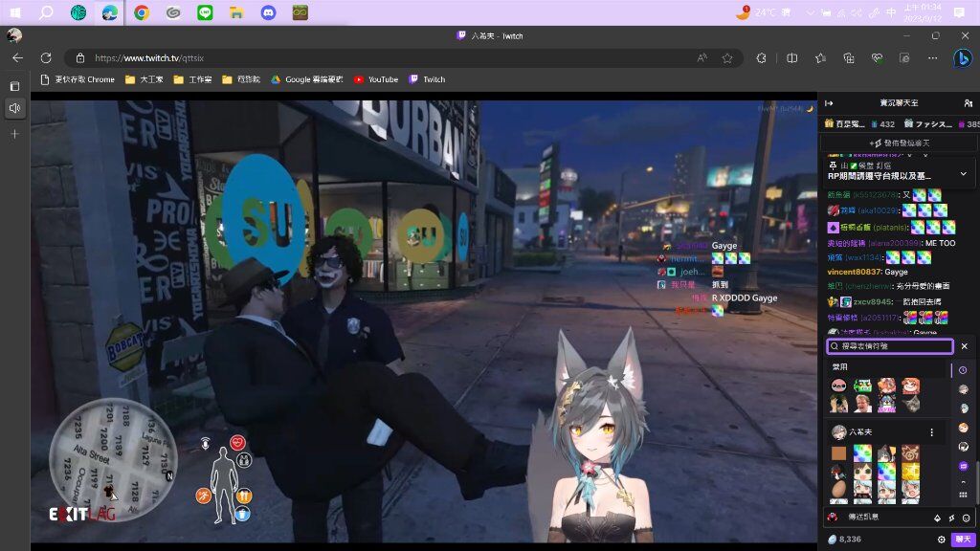980x551 pixels.
Task: Open the 工作室 bookmarks folder
Action: 193,79
